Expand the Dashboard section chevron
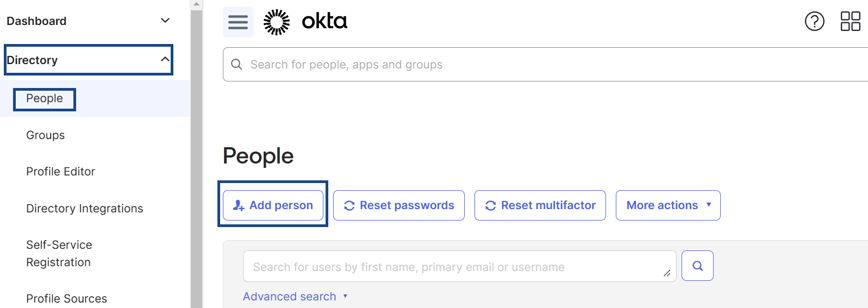This screenshot has height=308, width=868. click(x=165, y=21)
